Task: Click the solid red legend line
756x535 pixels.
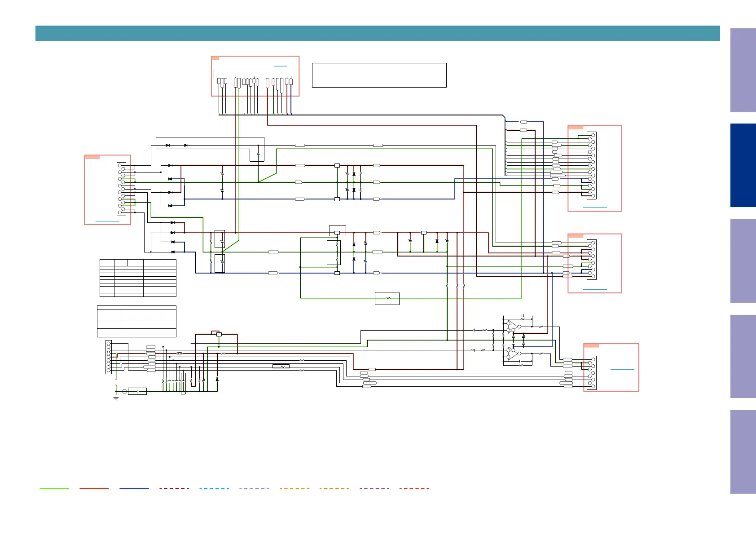Action: point(94,488)
